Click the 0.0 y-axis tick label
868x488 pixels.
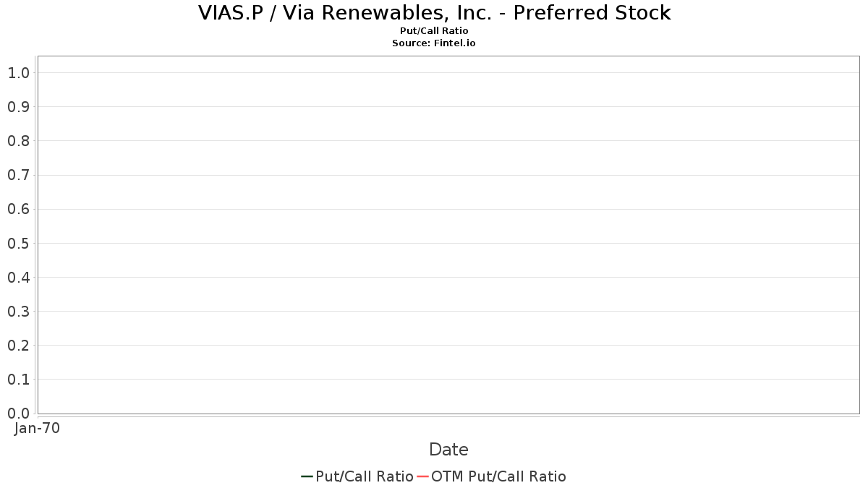(18, 414)
